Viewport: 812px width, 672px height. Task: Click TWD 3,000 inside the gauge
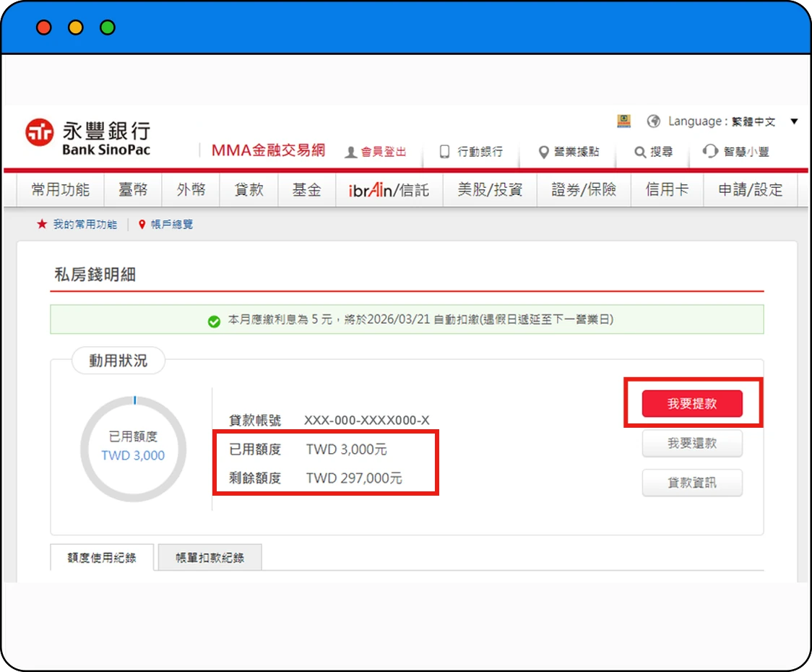[133, 455]
